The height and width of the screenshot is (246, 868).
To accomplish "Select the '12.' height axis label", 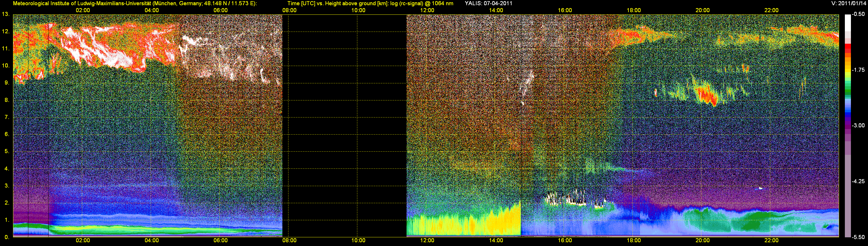I will tap(5, 31).
